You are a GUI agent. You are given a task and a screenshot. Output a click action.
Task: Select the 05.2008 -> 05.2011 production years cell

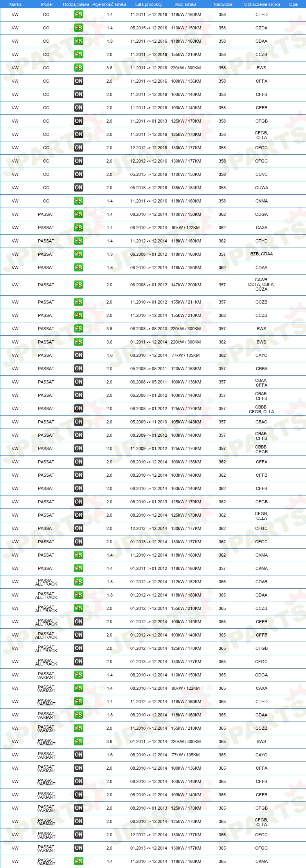coord(149,369)
